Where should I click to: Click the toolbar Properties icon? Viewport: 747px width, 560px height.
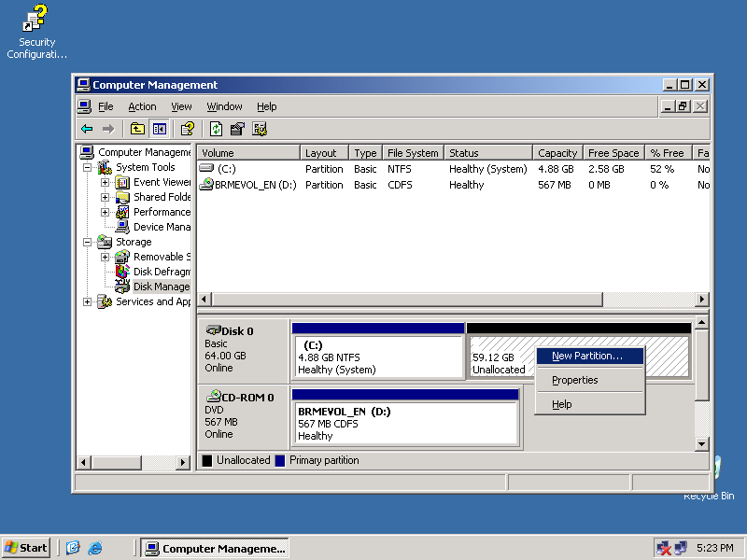pyautogui.click(x=237, y=129)
